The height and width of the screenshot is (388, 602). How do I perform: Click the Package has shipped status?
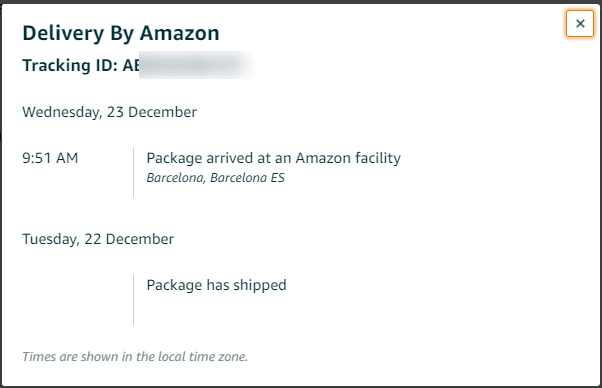[217, 285]
